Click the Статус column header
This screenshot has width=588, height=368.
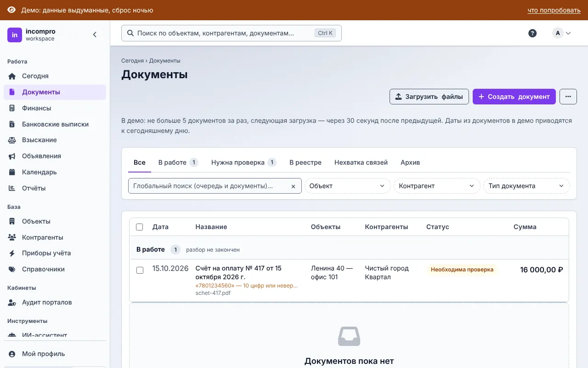click(438, 227)
